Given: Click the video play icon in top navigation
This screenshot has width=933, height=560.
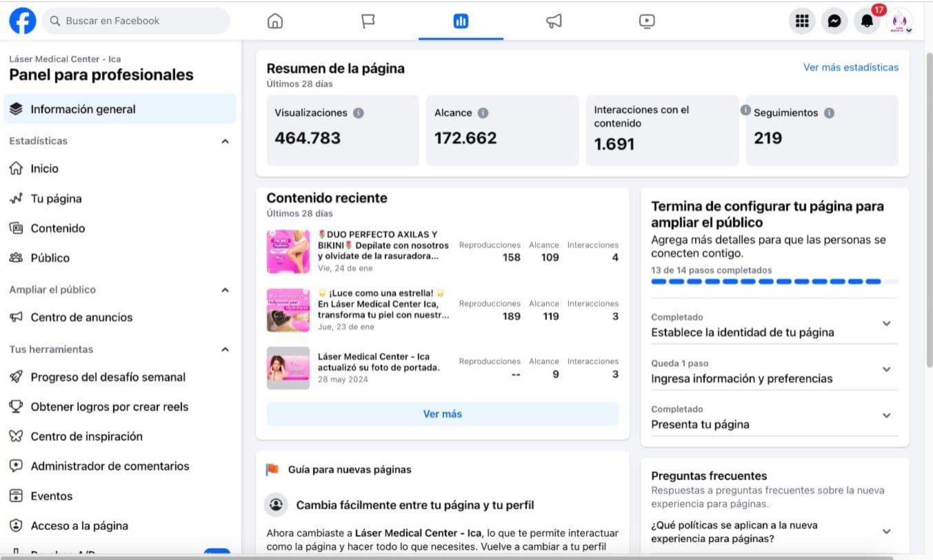Looking at the screenshot, I should point(646,21).
